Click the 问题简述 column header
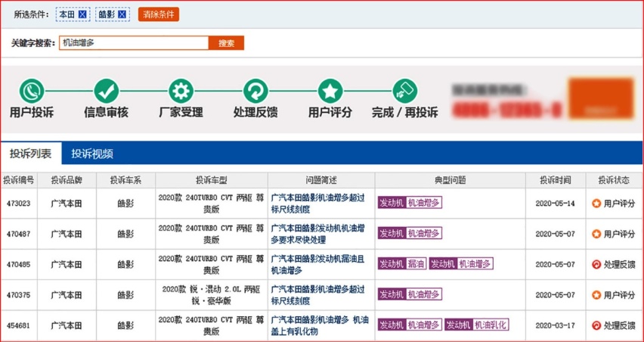Image resolution: width=644 pixels, height=342 pixels. (321, 180)
